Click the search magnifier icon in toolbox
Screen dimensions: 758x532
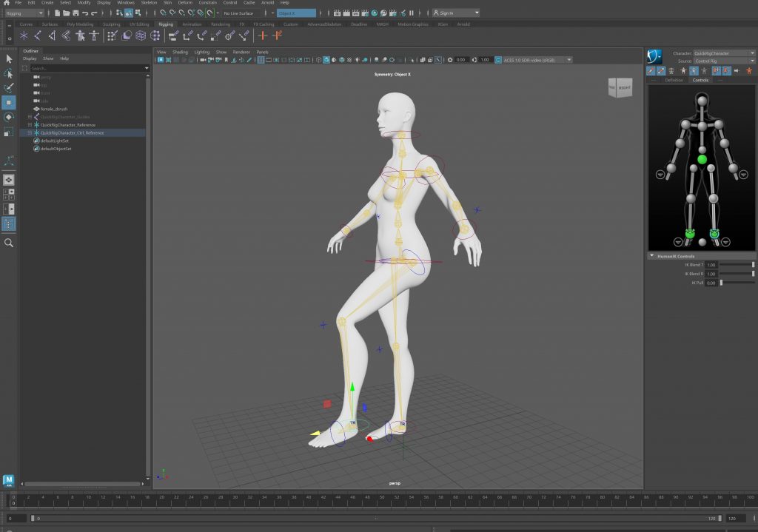click(9, 243)
